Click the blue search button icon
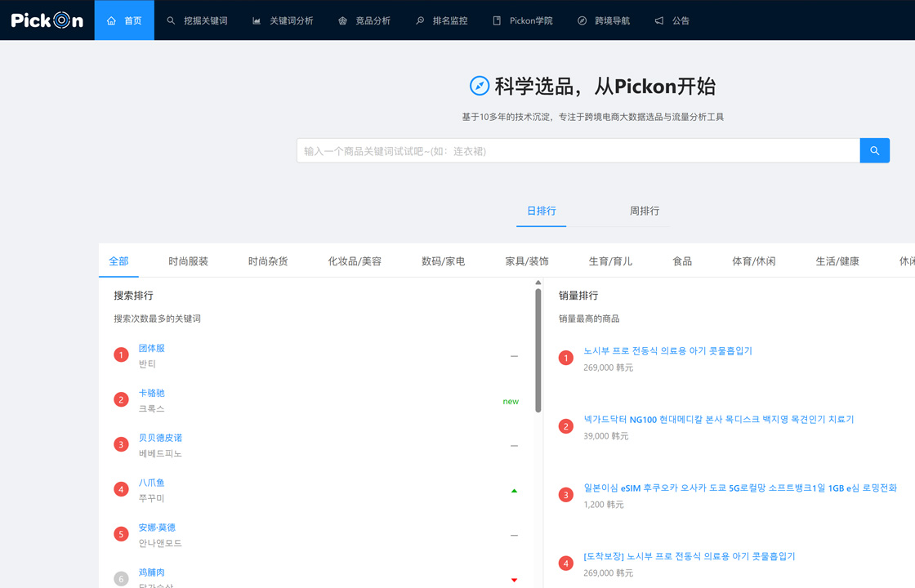 (875, 150)
